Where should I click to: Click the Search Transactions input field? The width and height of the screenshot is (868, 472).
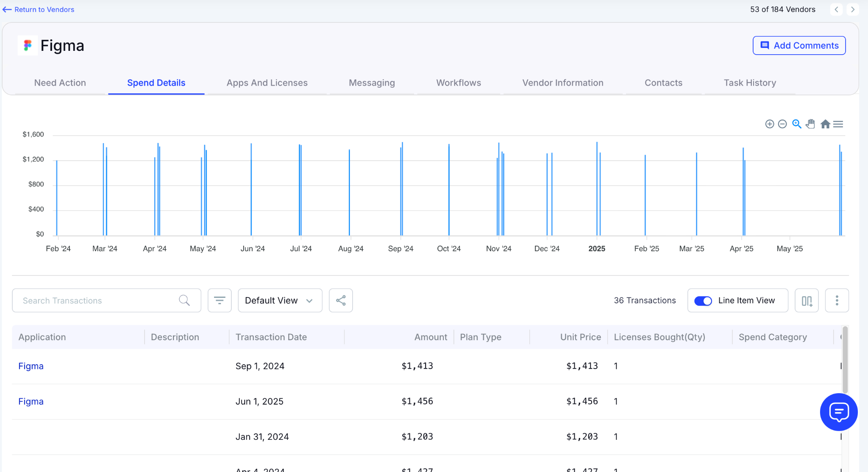coord(97,300)
